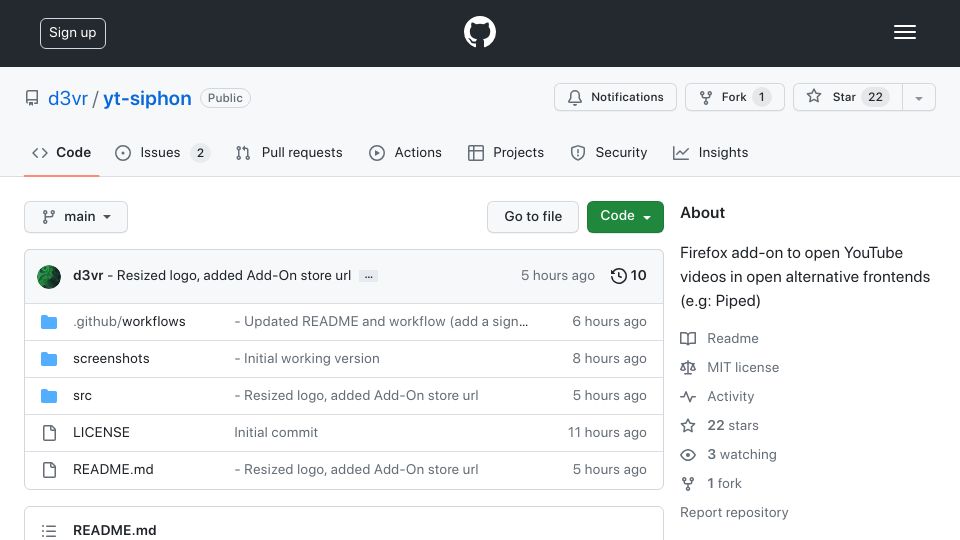Click the Sign up button

point(73,33)
